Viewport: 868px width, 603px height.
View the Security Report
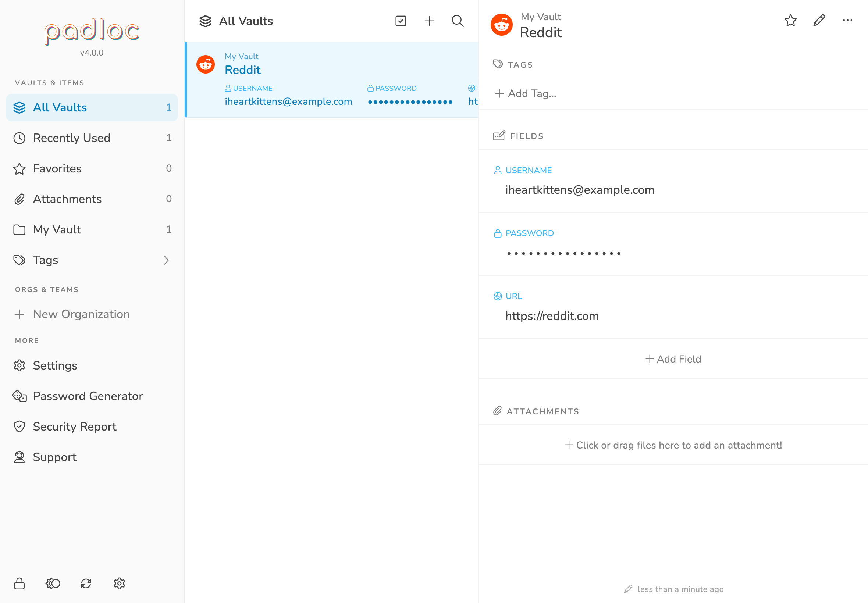pos(92,427)
